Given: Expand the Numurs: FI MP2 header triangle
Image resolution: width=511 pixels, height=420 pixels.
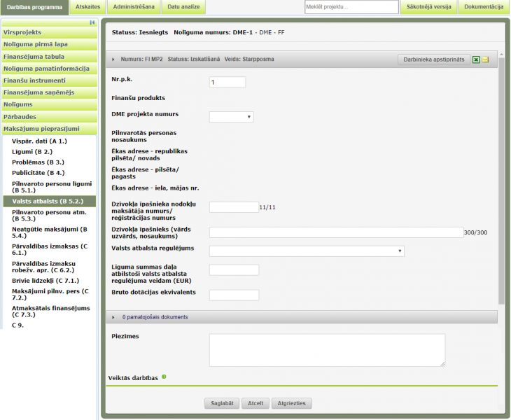Looking at the screenshot, I should tap(113, 59).
